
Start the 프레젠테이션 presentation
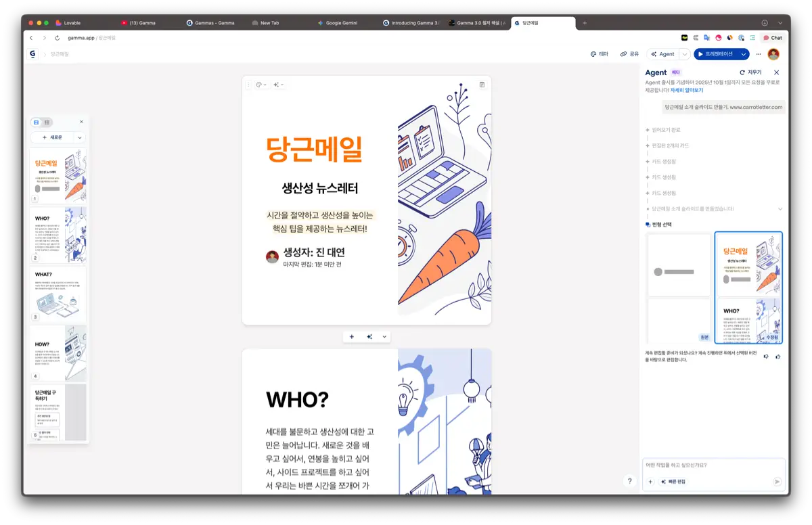[x=717, y=54]
